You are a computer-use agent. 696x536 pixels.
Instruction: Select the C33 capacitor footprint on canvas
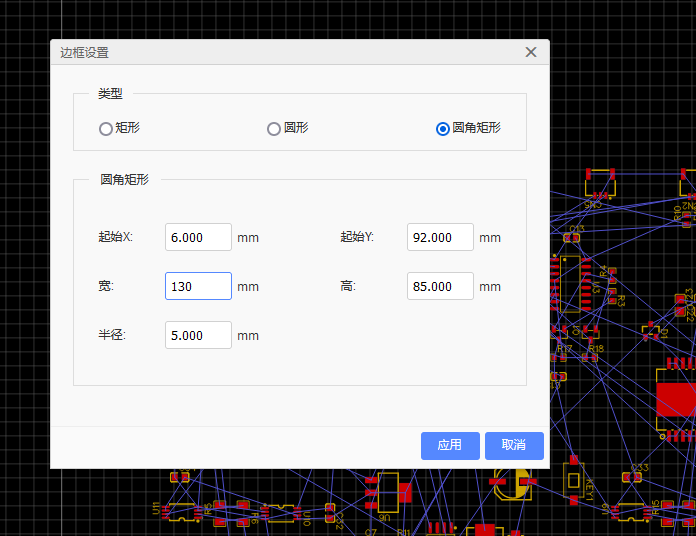pos(632,477)
